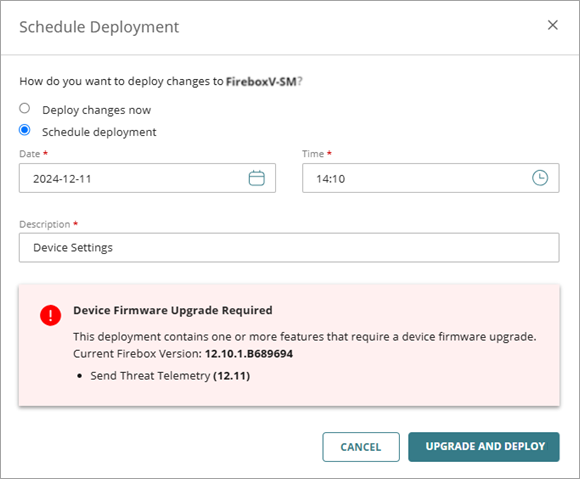The image size is (580, 479).
Task: Click the Deploy changes now label
Action: click(x=97, y=110)
